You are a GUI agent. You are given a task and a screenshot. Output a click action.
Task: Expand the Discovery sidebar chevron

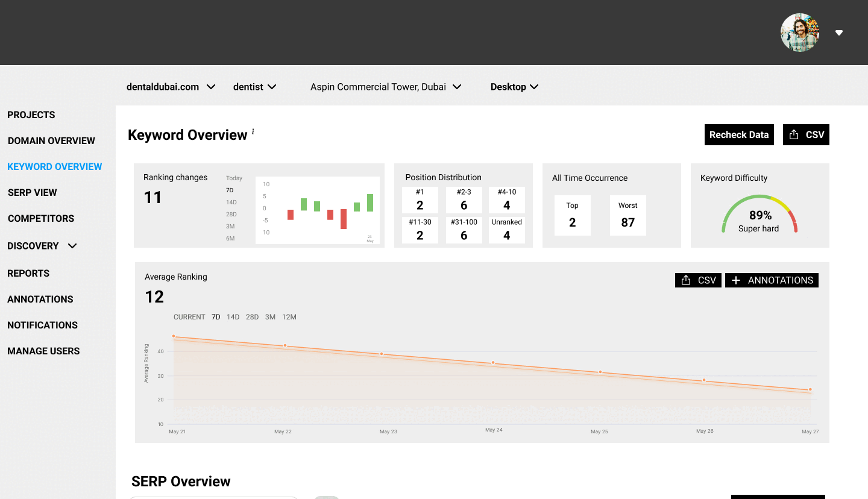pos(72,246)
